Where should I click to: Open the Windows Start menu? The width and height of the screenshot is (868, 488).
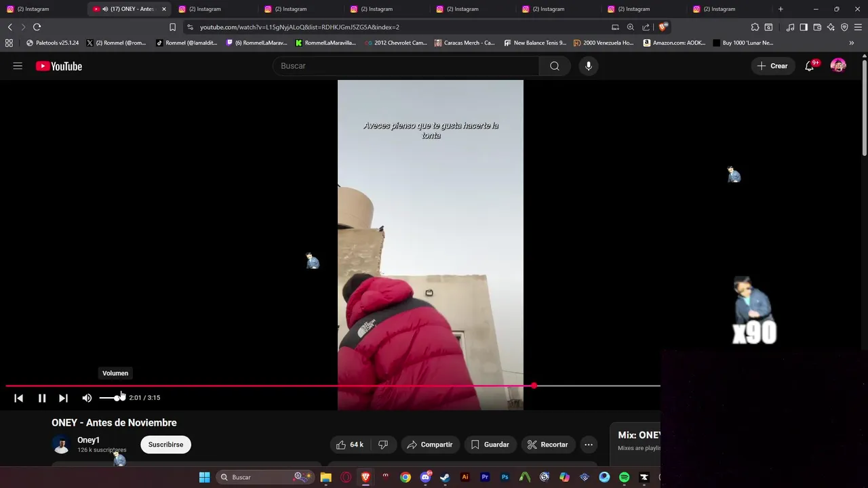pos(204,477)
